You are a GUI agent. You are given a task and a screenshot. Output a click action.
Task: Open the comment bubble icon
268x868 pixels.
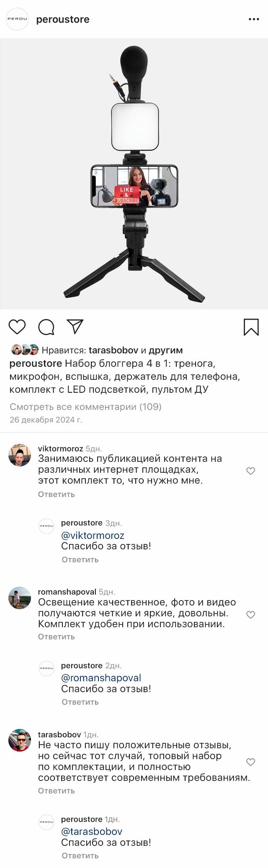pos(46,327)
